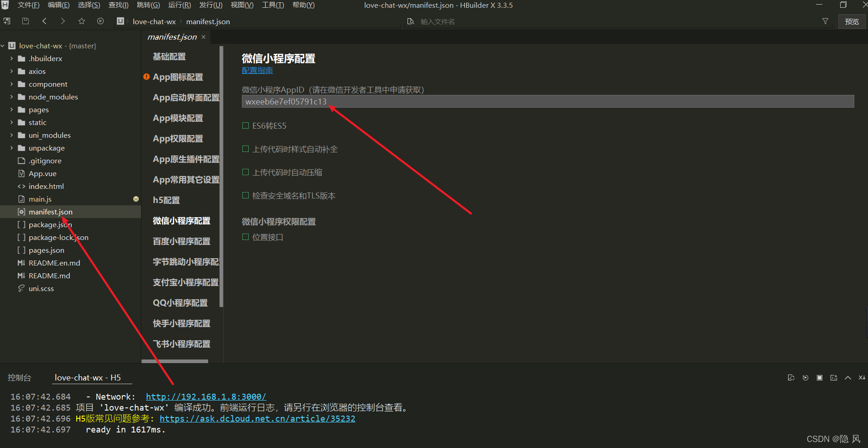The height and width of the screenshot is (448, 868).
Task: Open pages.json in project tree
Action: pyautogui.click(x=47, y=250)
